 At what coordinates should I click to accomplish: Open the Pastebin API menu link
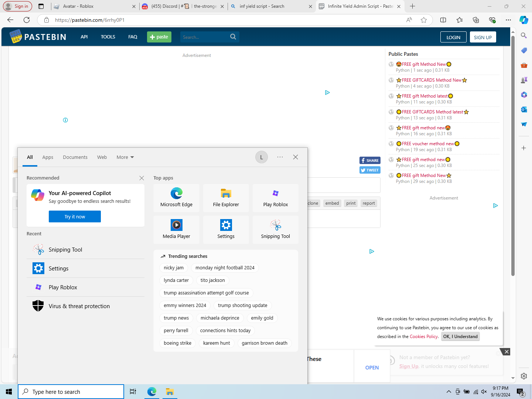[x=84, y=37]
